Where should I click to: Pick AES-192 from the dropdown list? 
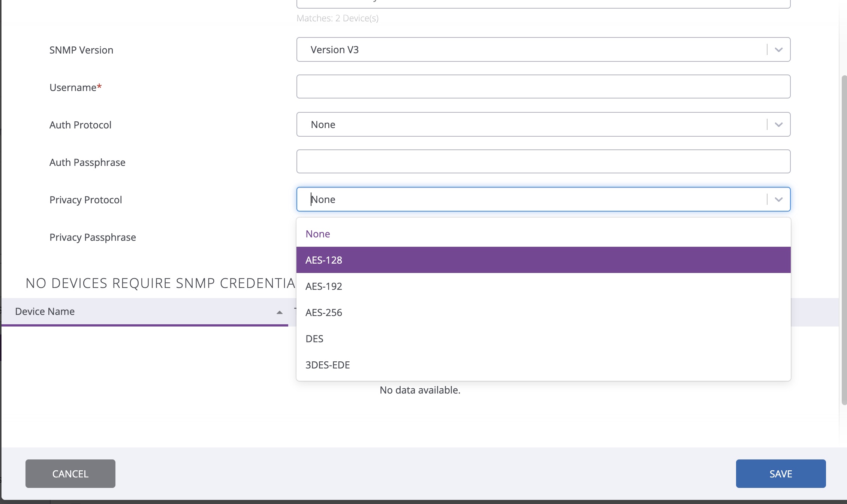point(324,286)
